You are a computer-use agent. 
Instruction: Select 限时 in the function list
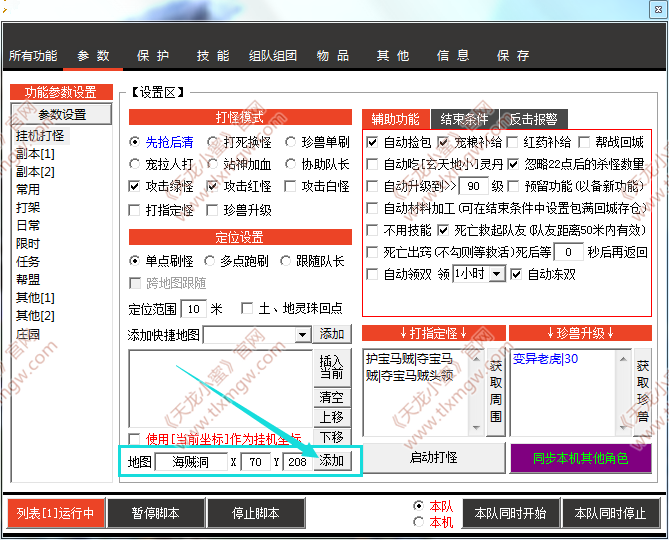pyautogui.click(x=28, y=244)
